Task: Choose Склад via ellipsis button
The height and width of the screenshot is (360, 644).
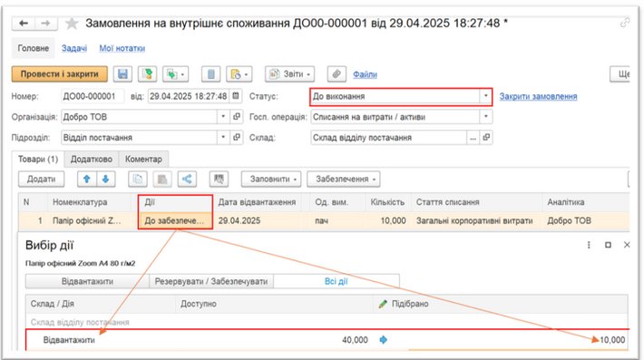Action: 473,138
